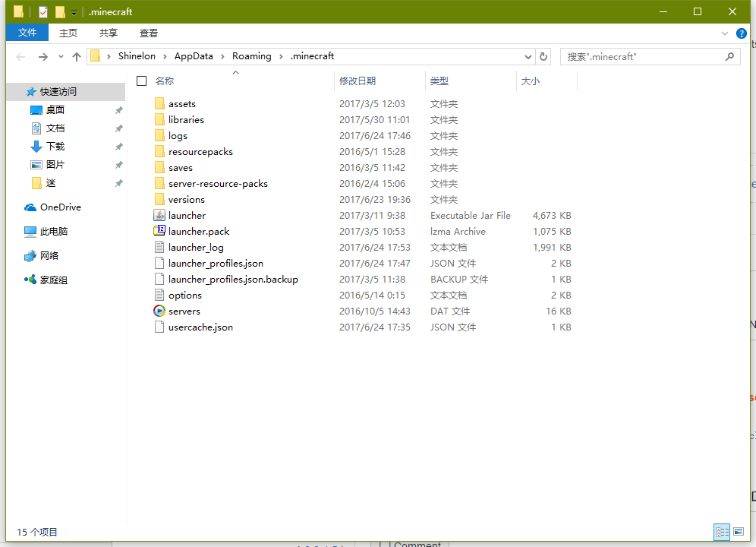Image resolution: width=756 pixels, height=547 pixels.
Task: Sort by 大小 column header
Action: 531,81
